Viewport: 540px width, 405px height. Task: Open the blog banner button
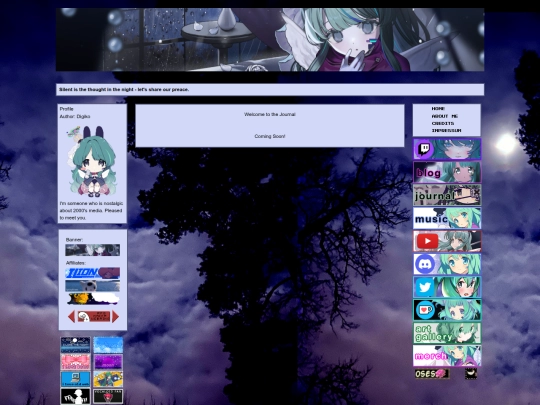(447, 172)
